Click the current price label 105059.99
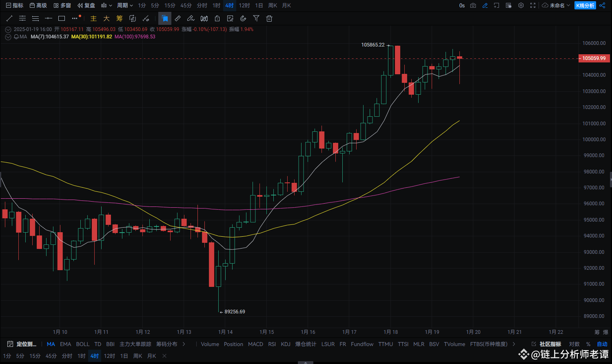The image size is (612, 364). point(594,58)
